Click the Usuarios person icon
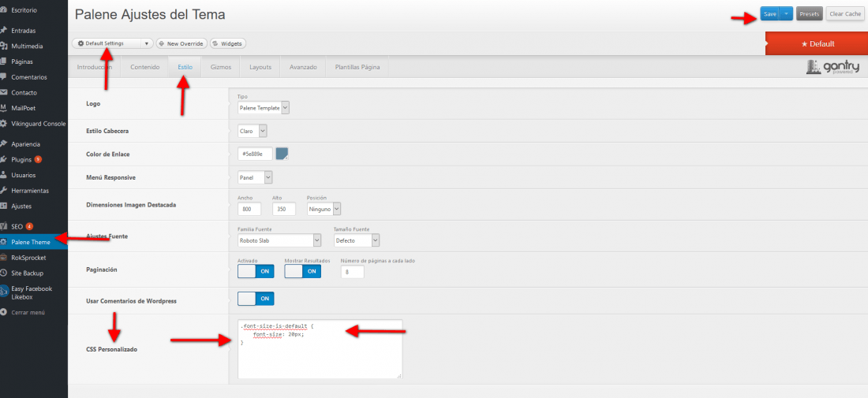Viewport: 868px width, 398px height. coord(4,175)
